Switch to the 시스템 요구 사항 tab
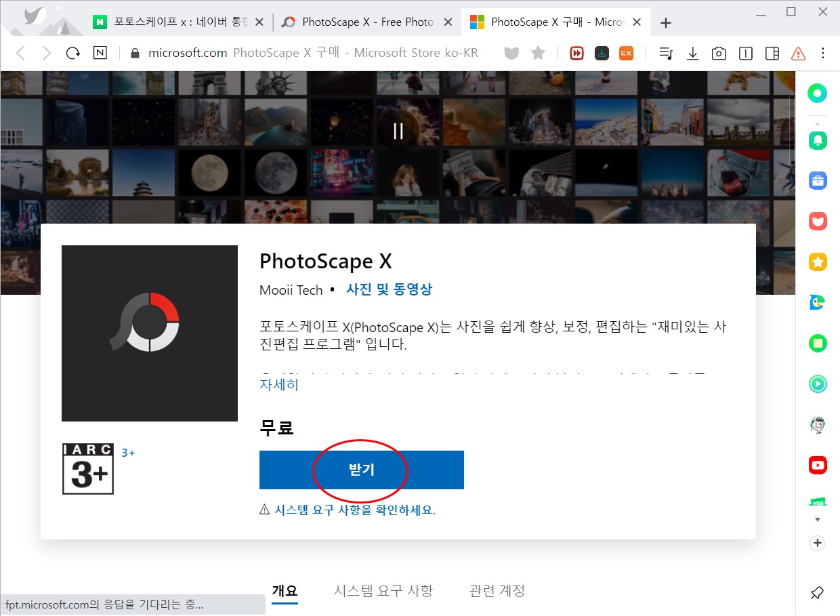 (383, 591)
